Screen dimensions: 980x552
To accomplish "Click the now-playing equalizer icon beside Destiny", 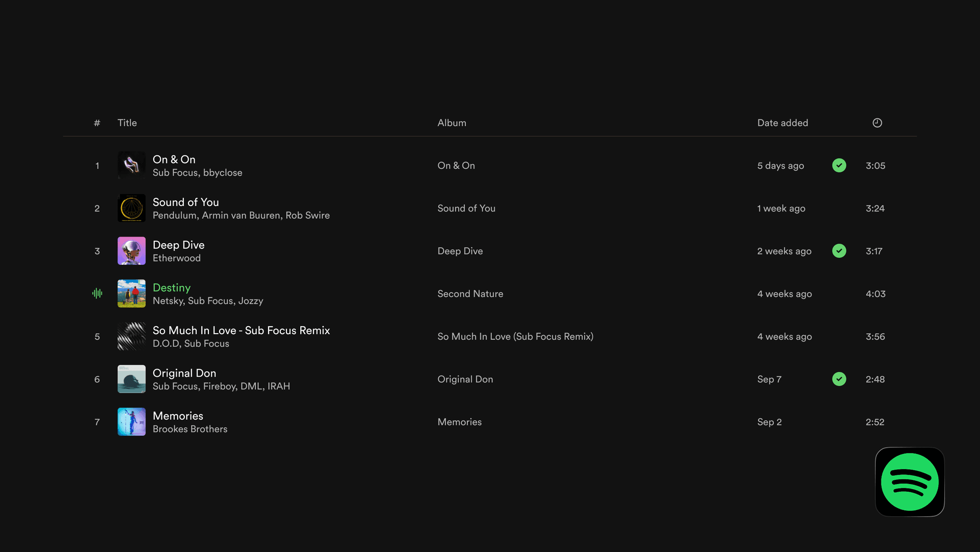I will point(97,293).
